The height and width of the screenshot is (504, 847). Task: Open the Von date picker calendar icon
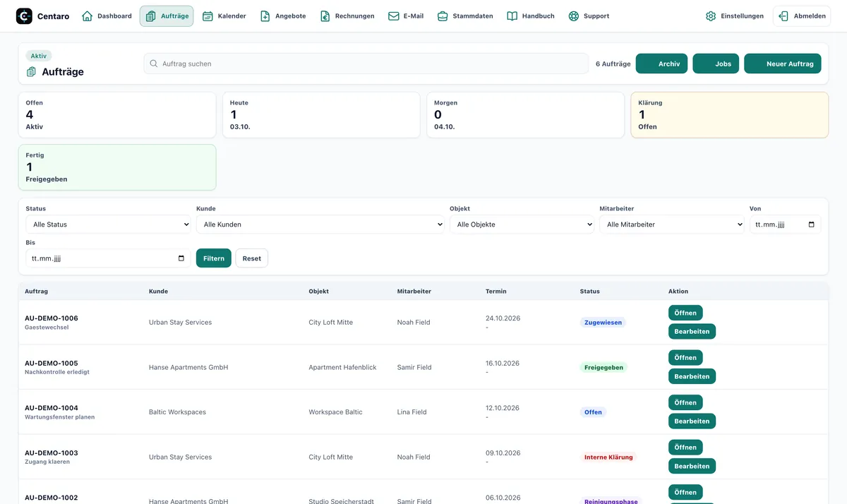(811, 224)
